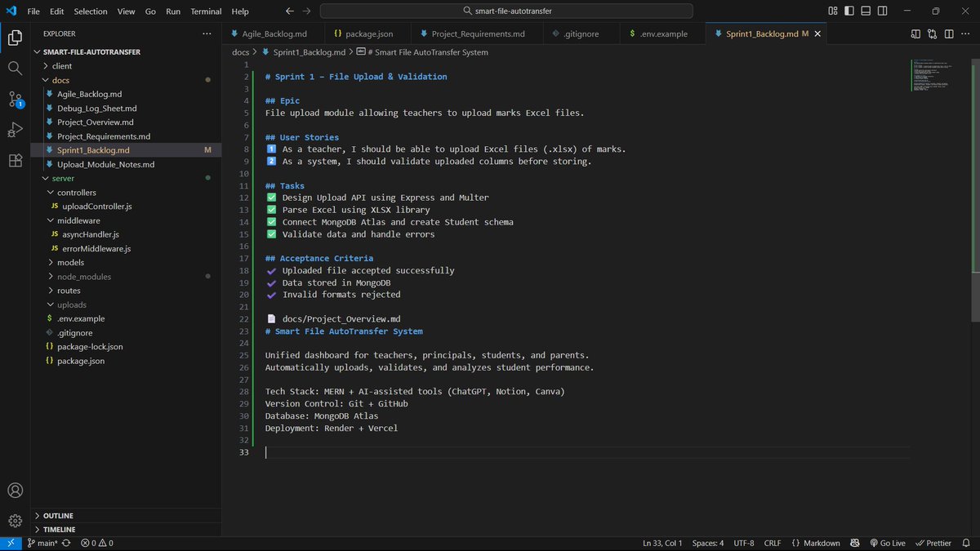980x551 pixels.
Task: Open package-lock.json in Explorer
Action: pos(126,347)
